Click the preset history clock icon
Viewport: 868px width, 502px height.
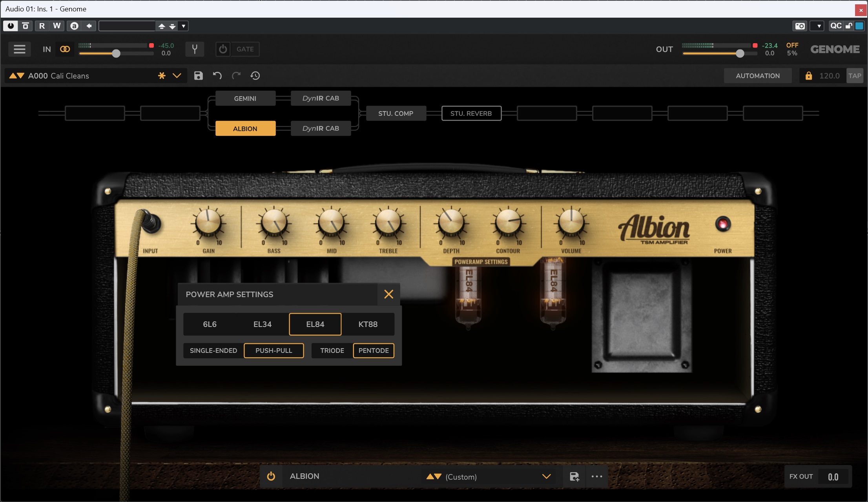click(255, 75)
